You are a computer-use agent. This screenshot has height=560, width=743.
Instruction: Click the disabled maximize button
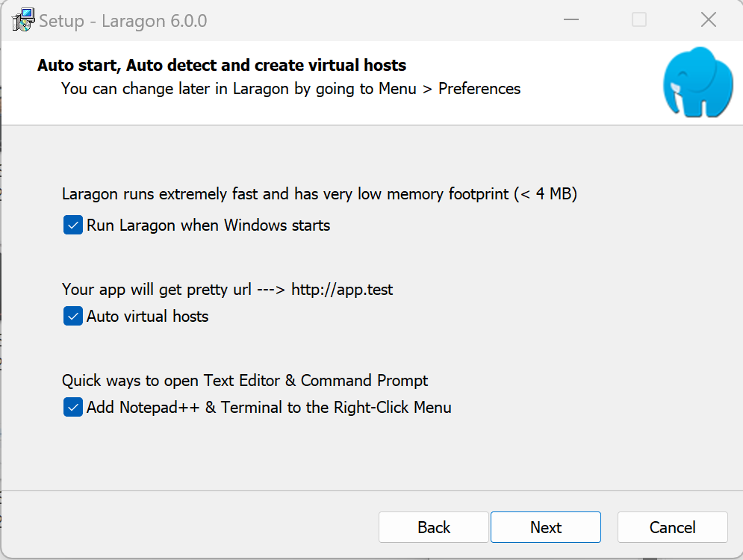click(639, 20)
